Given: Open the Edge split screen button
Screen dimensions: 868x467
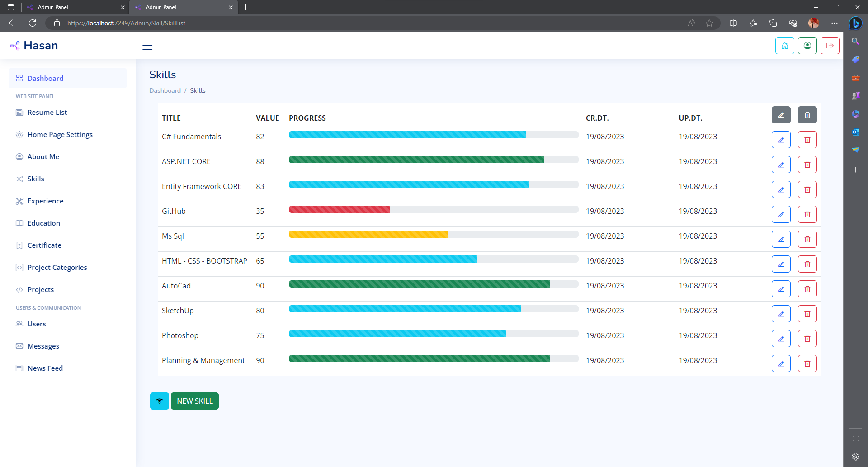Looking at the screenshot, I should [733, 23].
